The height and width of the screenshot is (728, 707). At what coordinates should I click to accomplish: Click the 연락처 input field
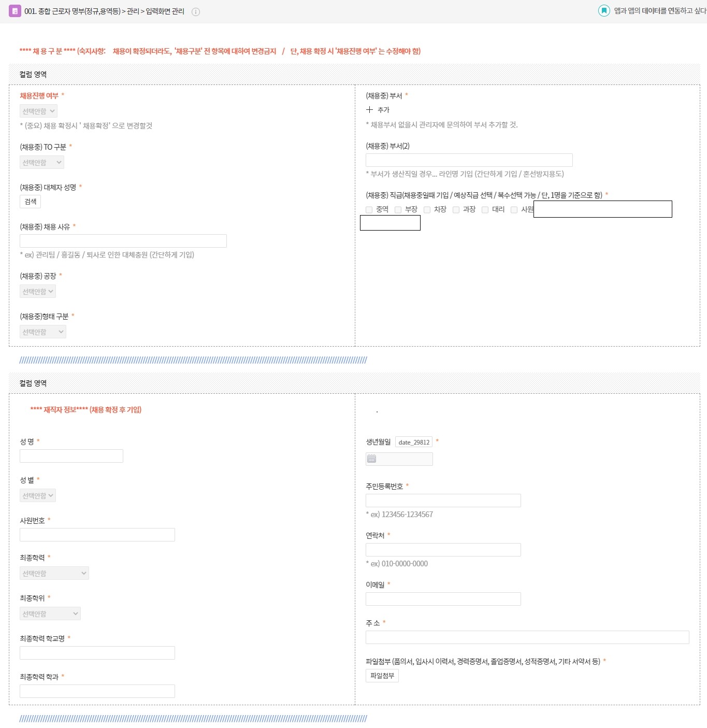(x=443, y=550)
